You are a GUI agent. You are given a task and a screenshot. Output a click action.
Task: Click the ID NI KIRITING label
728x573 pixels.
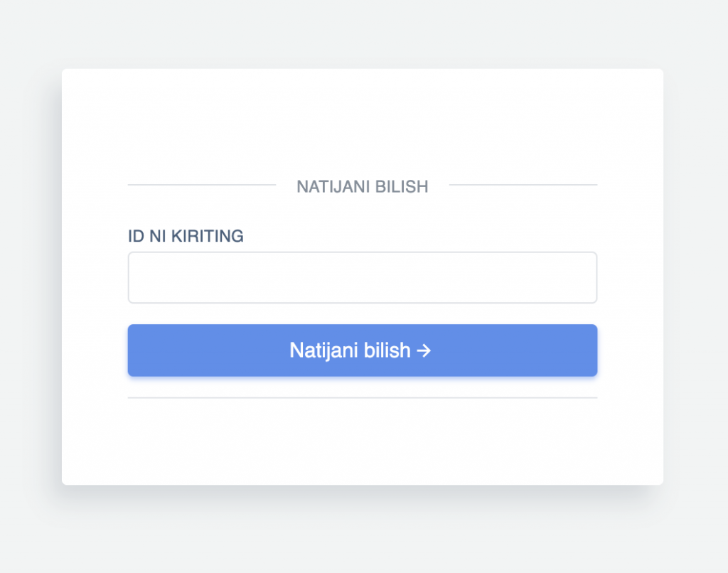tap(186, 236)
